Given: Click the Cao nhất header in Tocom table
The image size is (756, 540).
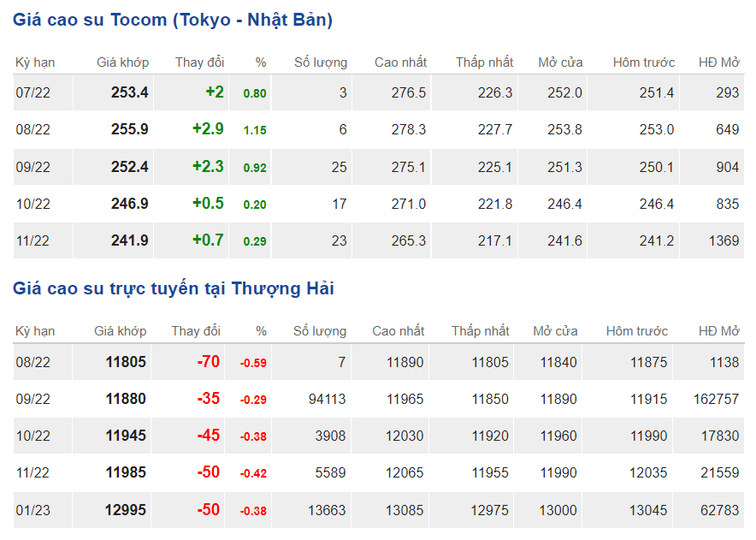Looking at the screenshot, I should pos(400,62).
